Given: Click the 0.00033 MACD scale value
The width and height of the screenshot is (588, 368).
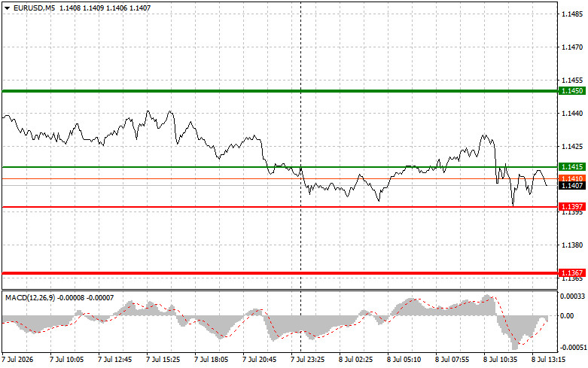Looking at the screenshot, I should point(573,297).
